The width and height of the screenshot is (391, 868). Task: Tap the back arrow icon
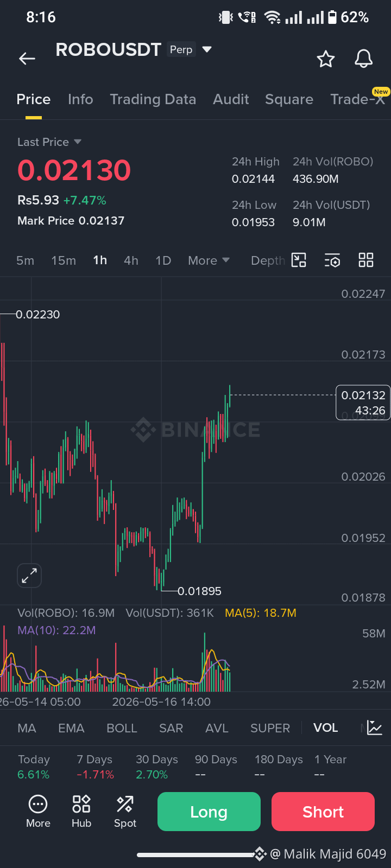point(27,59)
